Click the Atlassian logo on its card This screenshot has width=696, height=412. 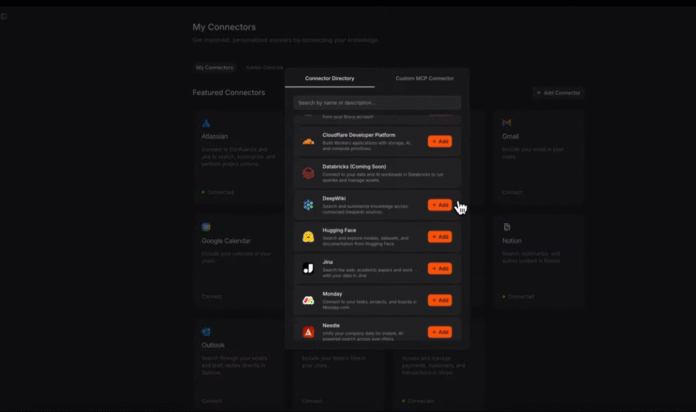click(206, 123)
